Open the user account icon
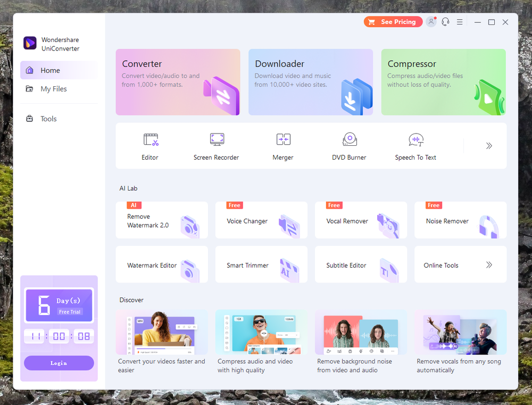 (431, 22)
